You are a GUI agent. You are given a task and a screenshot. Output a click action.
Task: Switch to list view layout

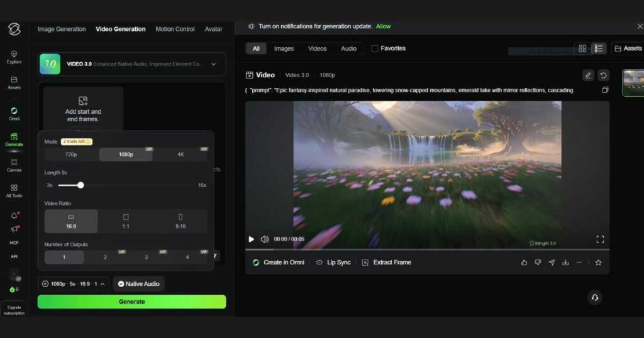coord(599,48)
